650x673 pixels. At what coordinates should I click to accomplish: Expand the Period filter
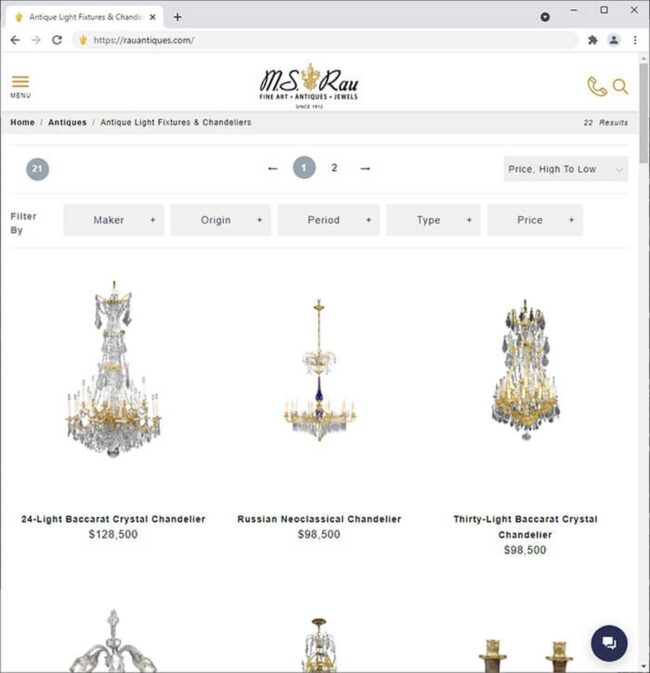[x=328, y=220]
